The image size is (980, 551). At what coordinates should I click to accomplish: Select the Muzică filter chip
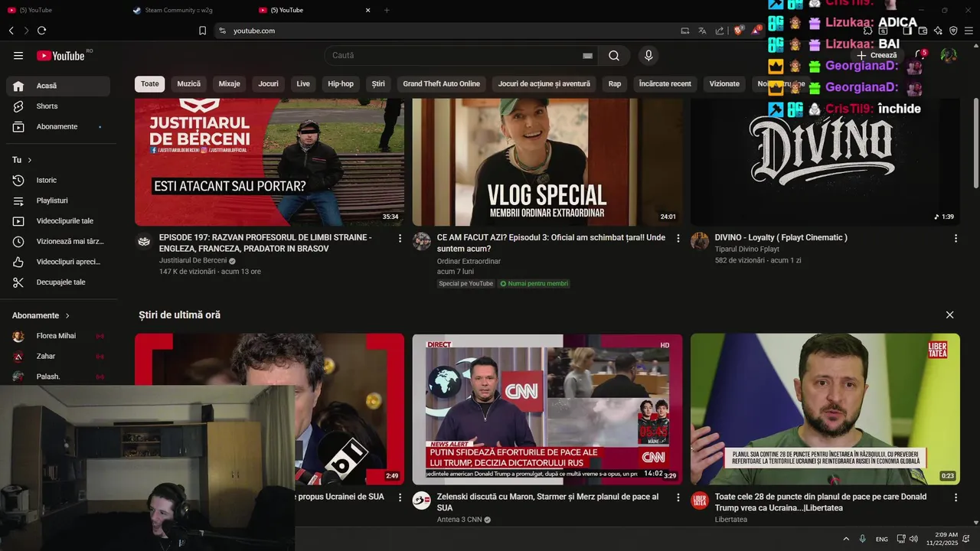coord(189,84)
